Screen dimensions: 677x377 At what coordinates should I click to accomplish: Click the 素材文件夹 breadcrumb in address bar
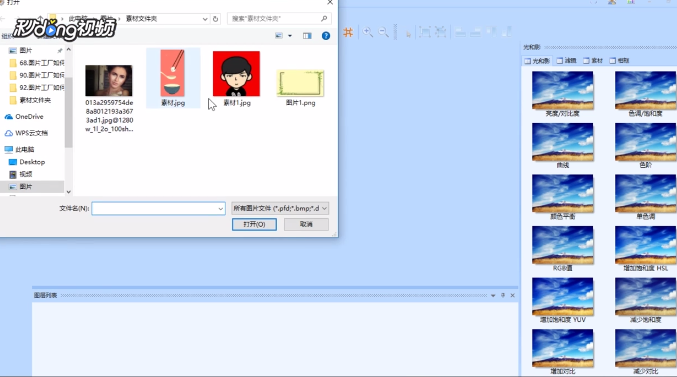point(141,19)
